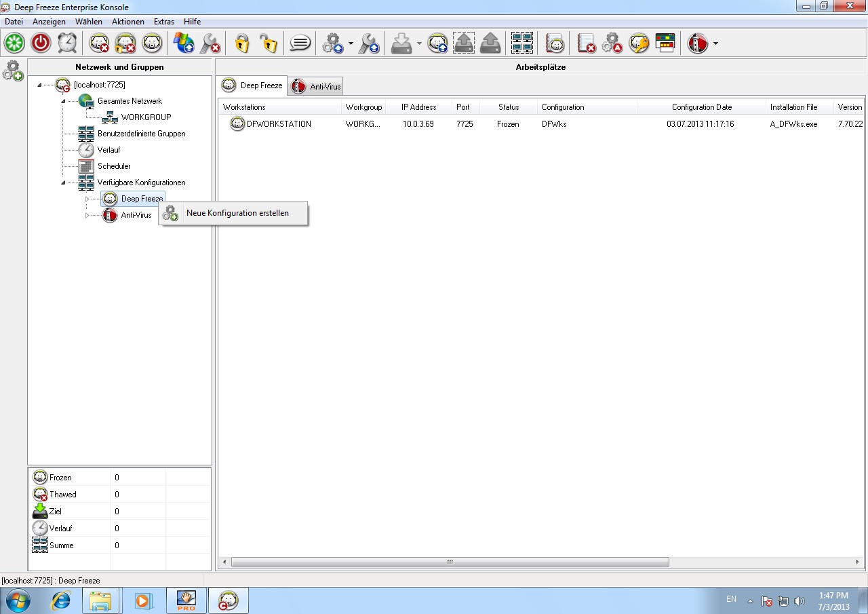Select Scheduler in the tree
Image resolution: width=868 pixels, height=614 pixels.
click(114, 166)
